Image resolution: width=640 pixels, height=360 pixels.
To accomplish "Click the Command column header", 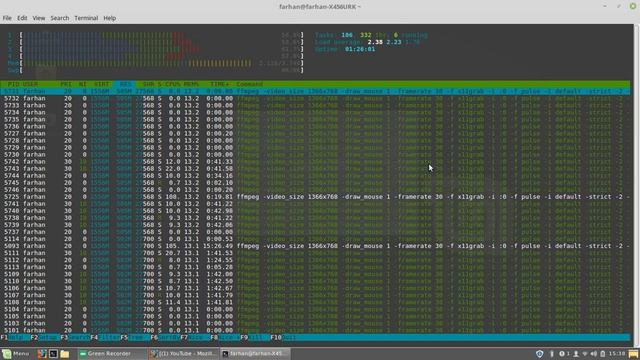I will 249,84.
